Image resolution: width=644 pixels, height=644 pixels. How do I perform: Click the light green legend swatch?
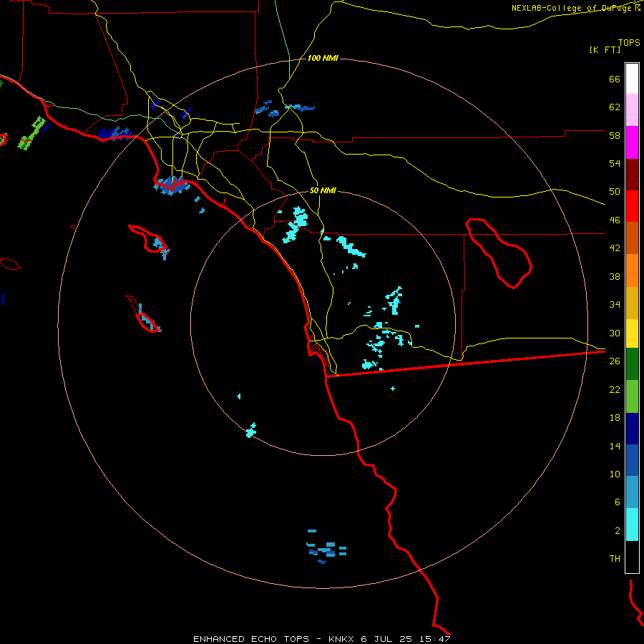(x=632, y=396)
